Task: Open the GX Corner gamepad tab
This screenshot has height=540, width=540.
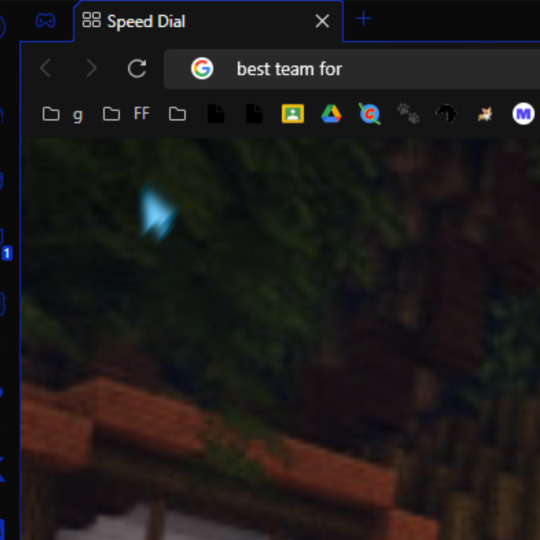Action: tap(45, 21)
